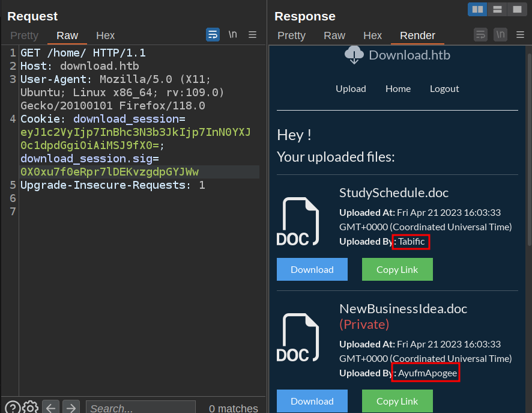The height and width of the screenshot is (413, 532).
Task: Go to next search match arrow
Action: [71, 408]
